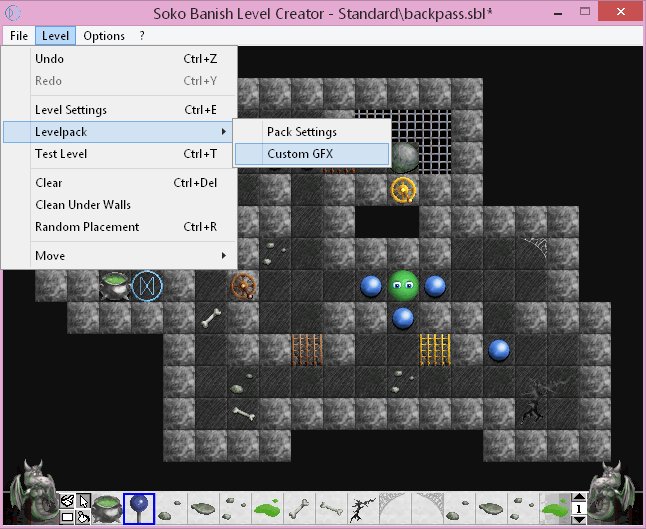Image resolution: width=646 pixels, height=529 pixels.
Task: Pick the two-pebbles tile beside the blue ball tile
Action: coord(171,509)
